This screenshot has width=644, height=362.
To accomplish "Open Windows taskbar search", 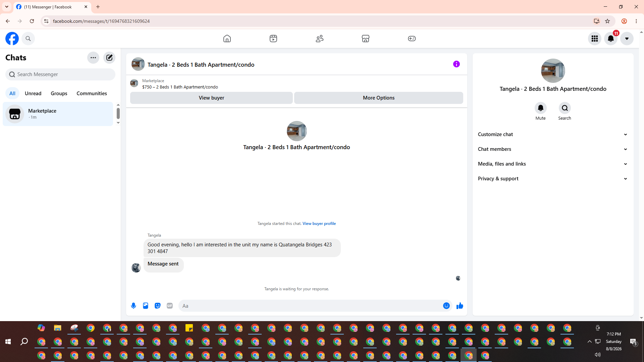I will (x=24, y=342).
